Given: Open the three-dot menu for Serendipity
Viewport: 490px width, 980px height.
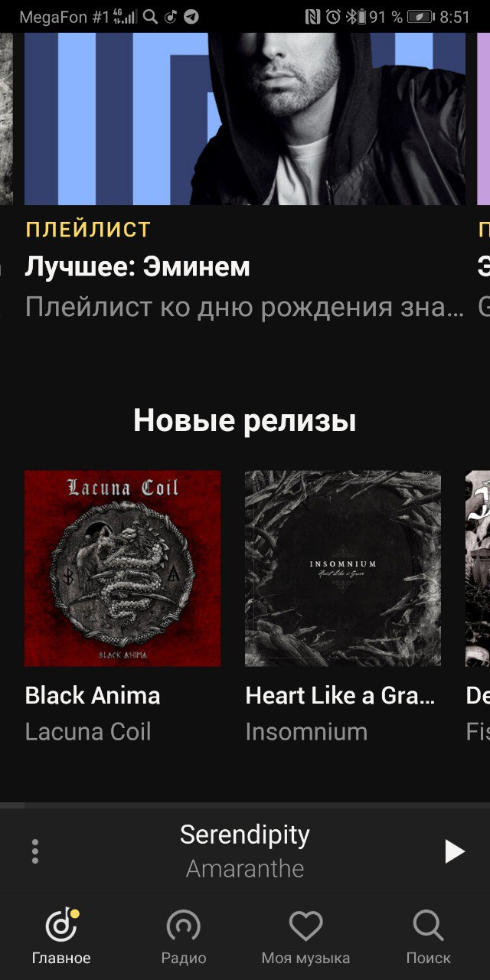Looking at the screenshot, I should [x=35, y=851].
